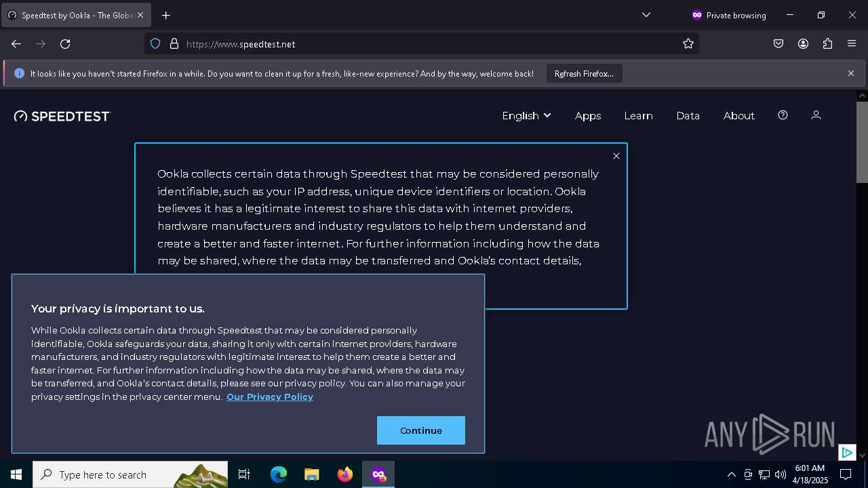This screenshot has height=488, width=868.
Task: Click the forward navigation arrow
Action: point(41,44)
